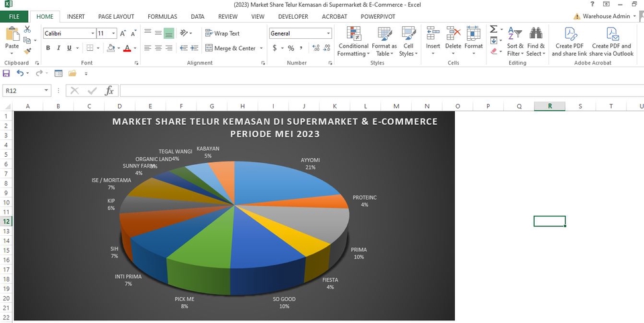Click the Insert cells button
This screenshot has width=644, height=323.
433,42
